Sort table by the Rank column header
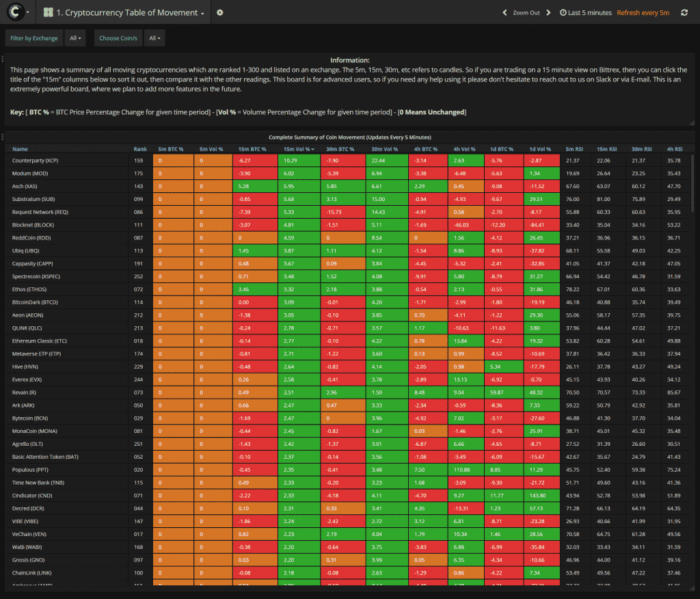The height and width of the screenshot is (599, 700). (x=140, y=149)
